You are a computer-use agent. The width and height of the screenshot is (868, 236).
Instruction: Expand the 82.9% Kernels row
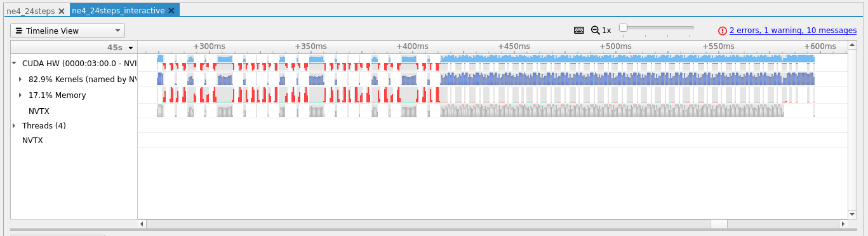click(x=20, y=79)
